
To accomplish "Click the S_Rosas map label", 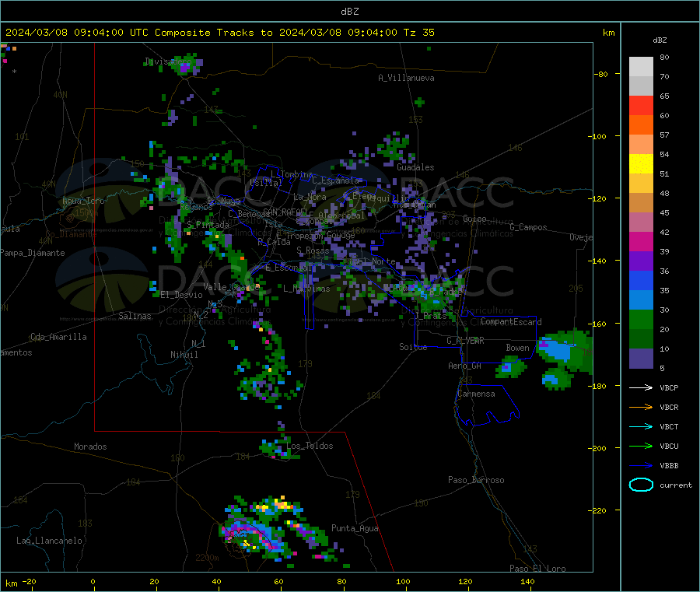I will (313, 250).
